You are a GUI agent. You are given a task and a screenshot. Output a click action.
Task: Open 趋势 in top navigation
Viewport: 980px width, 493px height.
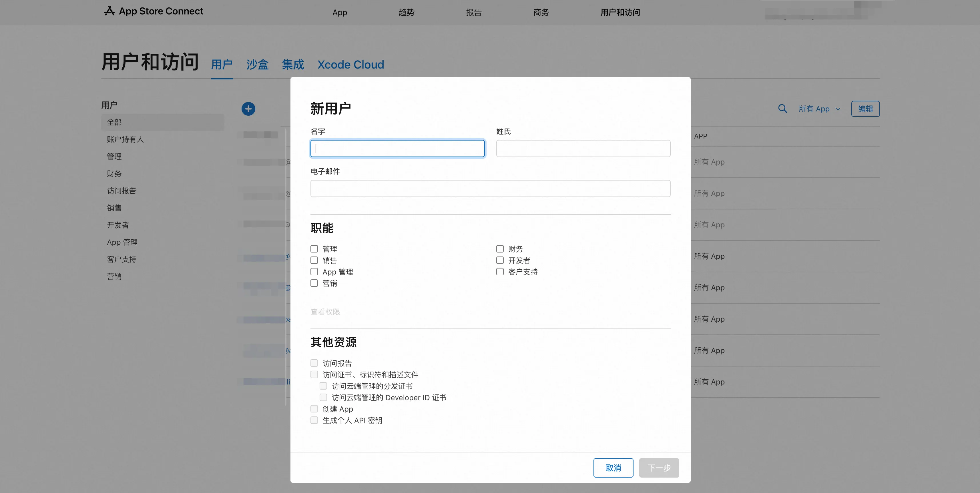pyautogui.click(x=406, y=13)
